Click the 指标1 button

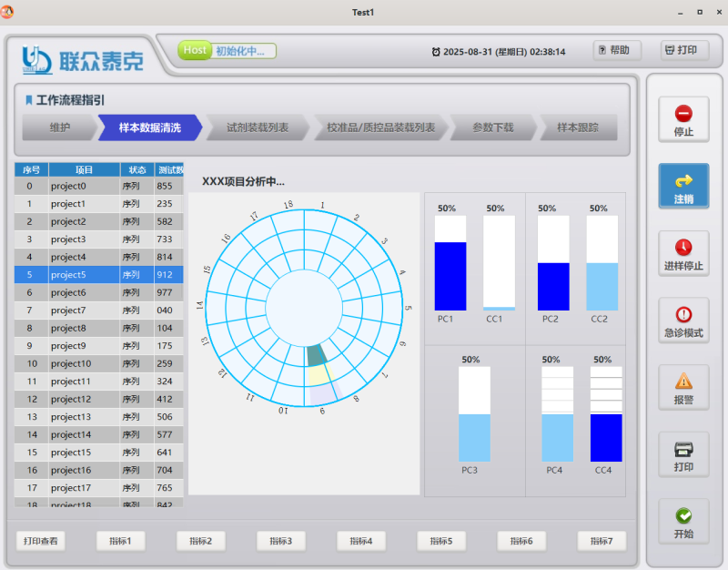point(121,541)
